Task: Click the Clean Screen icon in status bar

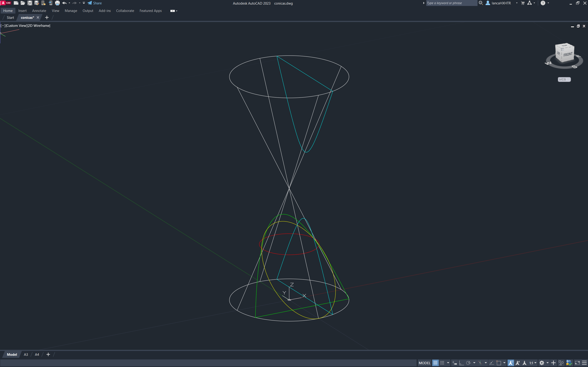Action: pyautogui.click(x=577, y=363)
